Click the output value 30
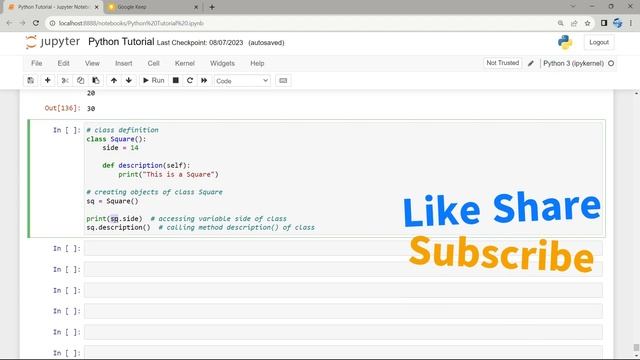This screenshot has width=640, height=360. click(91, 109)
